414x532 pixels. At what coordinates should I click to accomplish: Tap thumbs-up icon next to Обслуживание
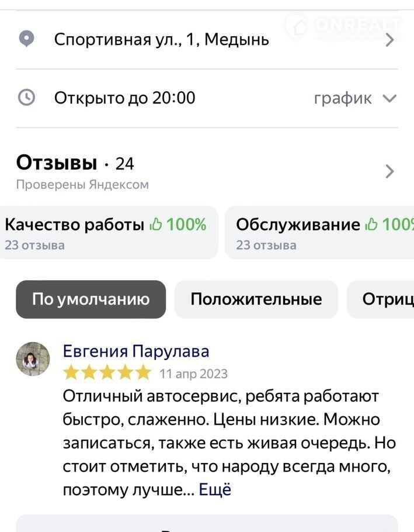371,224
